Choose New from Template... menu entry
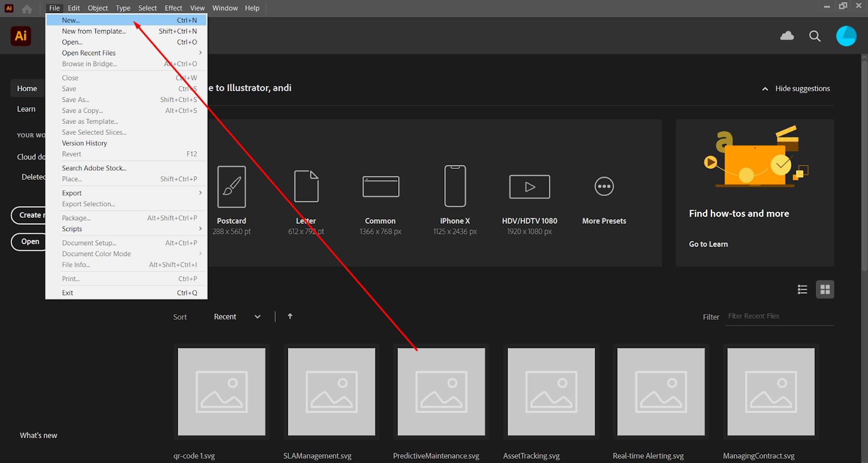This screenshot has width=868, height=463. point(126,31)
